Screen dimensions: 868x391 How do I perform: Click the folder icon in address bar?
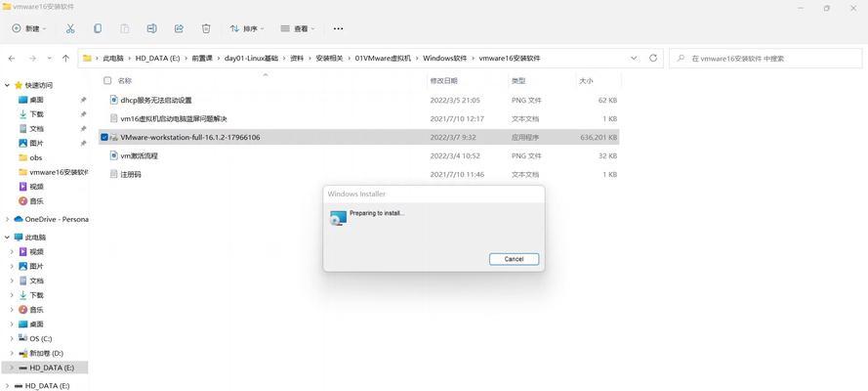pyautogui.click(x=87, y=58)
